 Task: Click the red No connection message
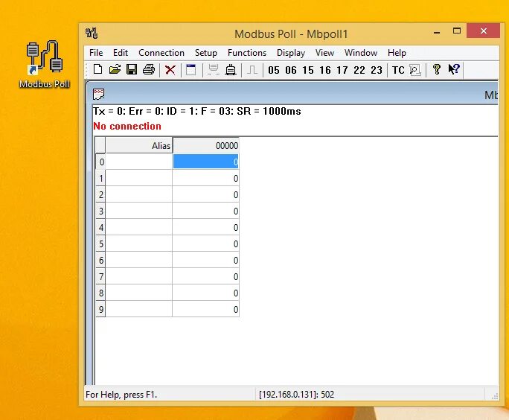tap(127, 126)
